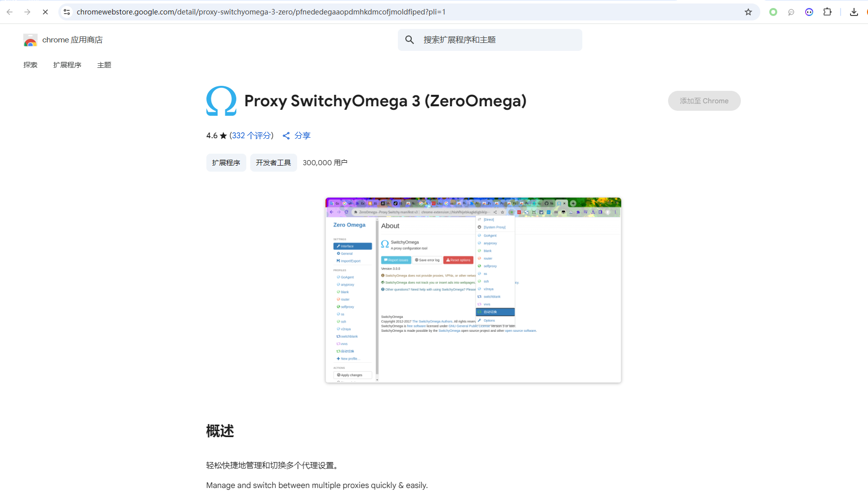Click the search magnifier icon
Image resolution: width=868 pixels, height=494 pixels.
point(410,40)
